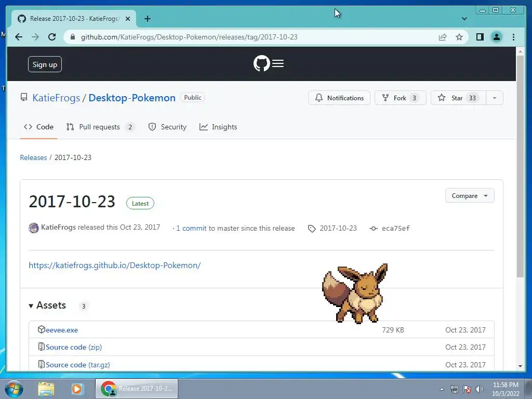Click the padlock site info icon

pyautogui.click(x=73, y=37)
